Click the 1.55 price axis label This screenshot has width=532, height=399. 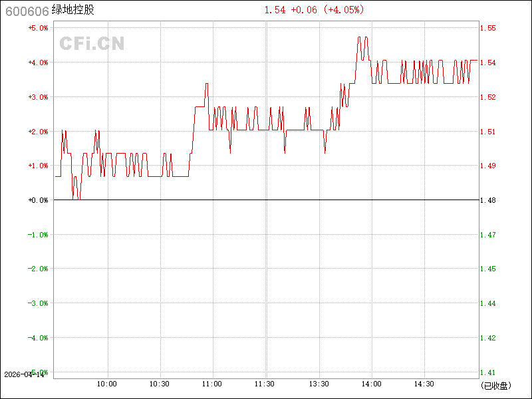pos(487,28)
